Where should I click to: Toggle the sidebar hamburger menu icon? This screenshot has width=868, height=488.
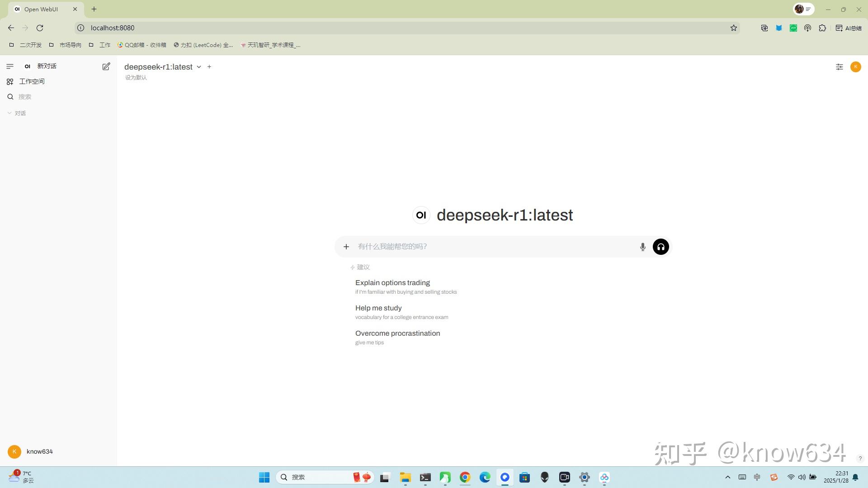point(10,66)
